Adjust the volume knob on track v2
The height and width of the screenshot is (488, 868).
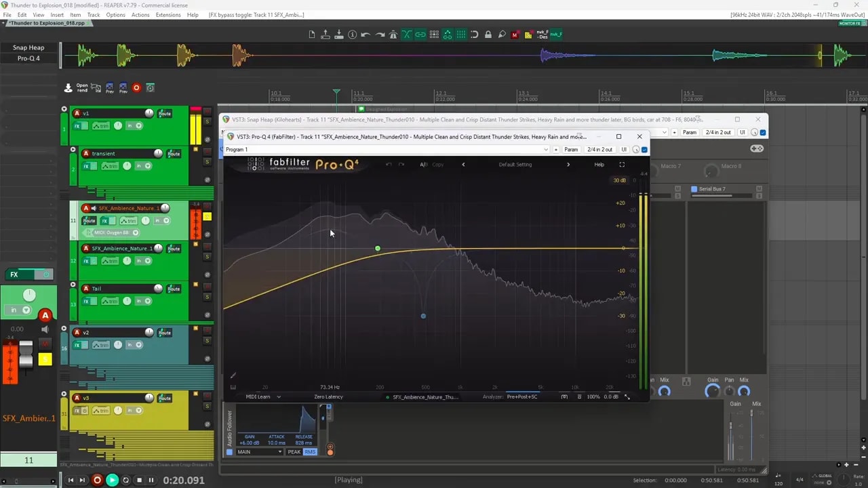click(149, 333)
